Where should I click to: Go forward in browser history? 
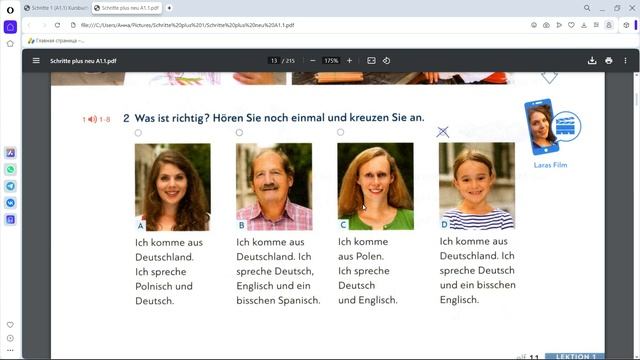(44, 25)
